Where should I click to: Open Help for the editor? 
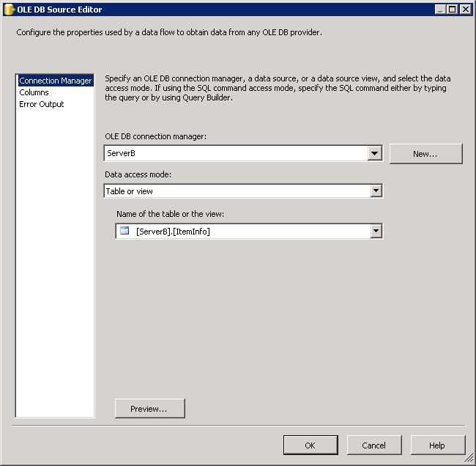click(438, 445)
